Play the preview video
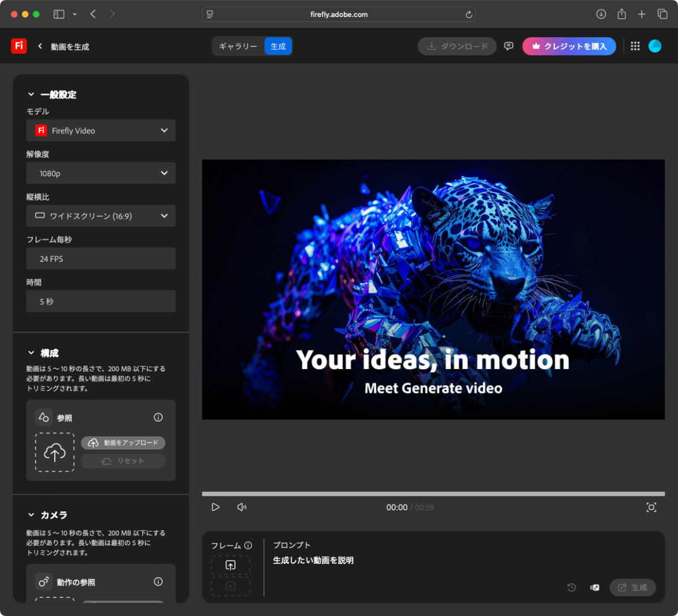The height and width of the screenshot is (616, 678). (215, 507)
